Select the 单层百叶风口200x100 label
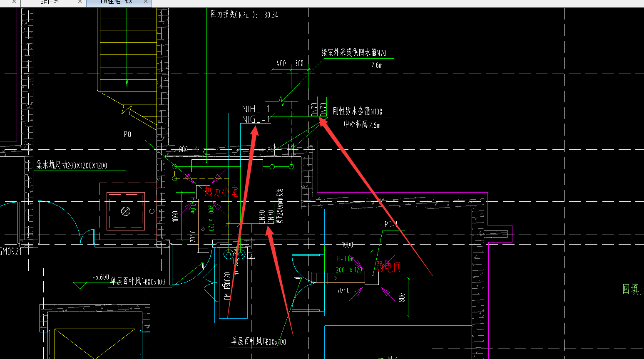Image resolution: width=644 pixels, height=359 pixels. click(x=259, y=342)
